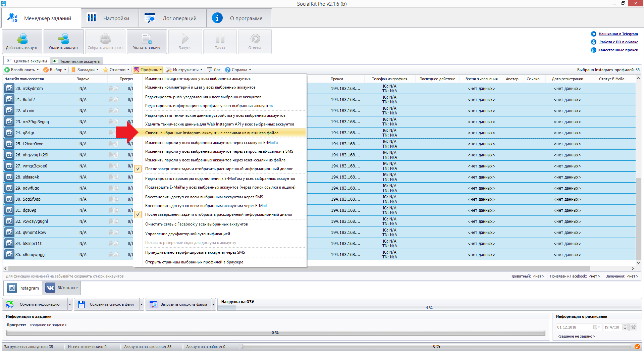This screenshot has height=352, width=644.
Task: Click Instagram icon of row 35. x8ouqwpgg
Action: coord(9,255)
